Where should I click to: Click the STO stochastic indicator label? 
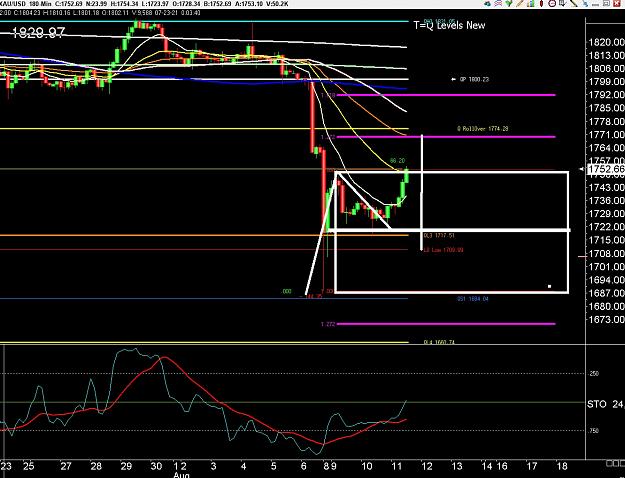click(597, 404)
